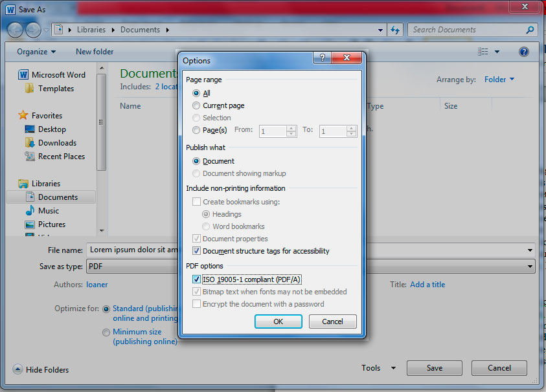Image resolution: width=546 pixels, height=392 pixels.
Task: Click navigation pane scroll down arrow
Action: 101,230
